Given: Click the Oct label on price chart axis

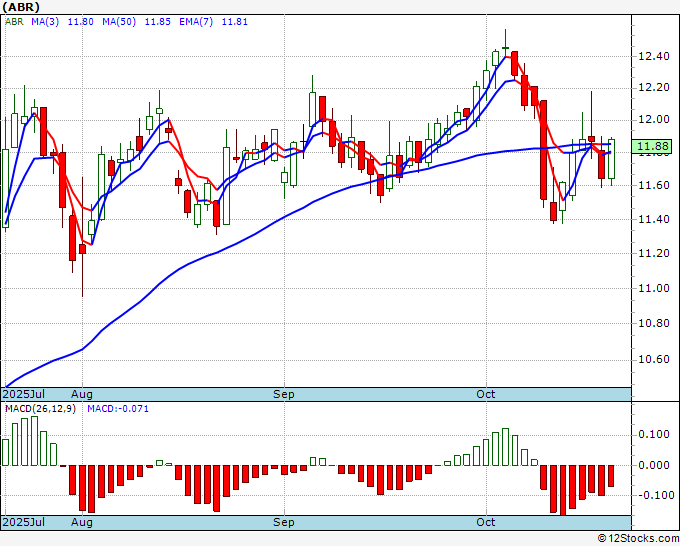Looking at the screenshot, I should point(485,394).
